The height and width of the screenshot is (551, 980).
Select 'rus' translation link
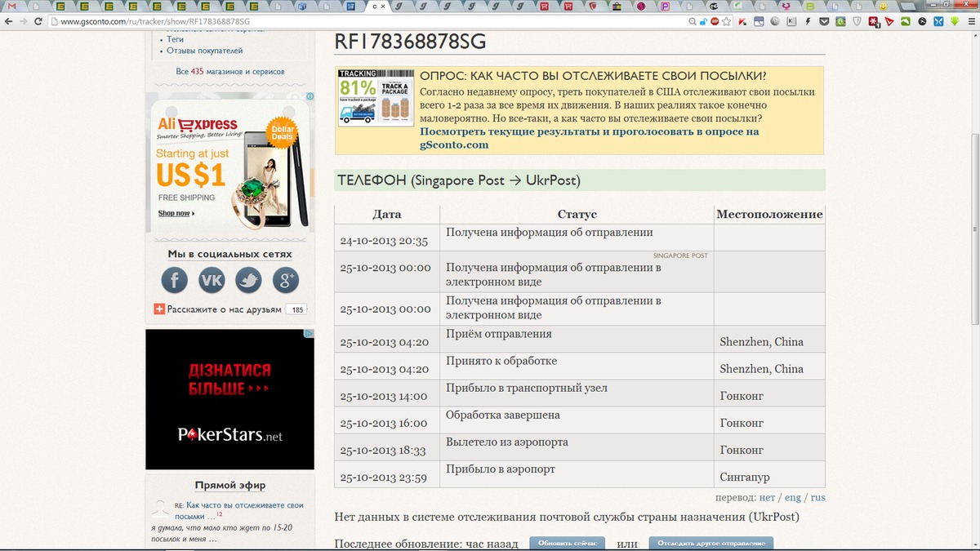(x=817, y=497)
